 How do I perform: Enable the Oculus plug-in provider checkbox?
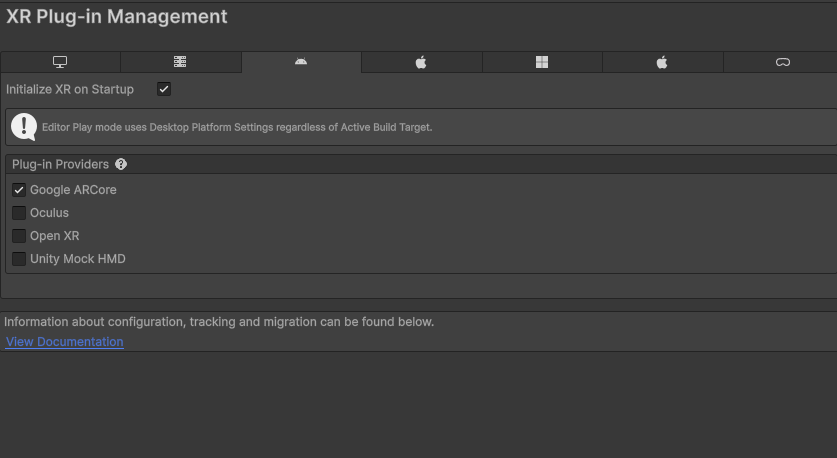click(x=19, y=213)
